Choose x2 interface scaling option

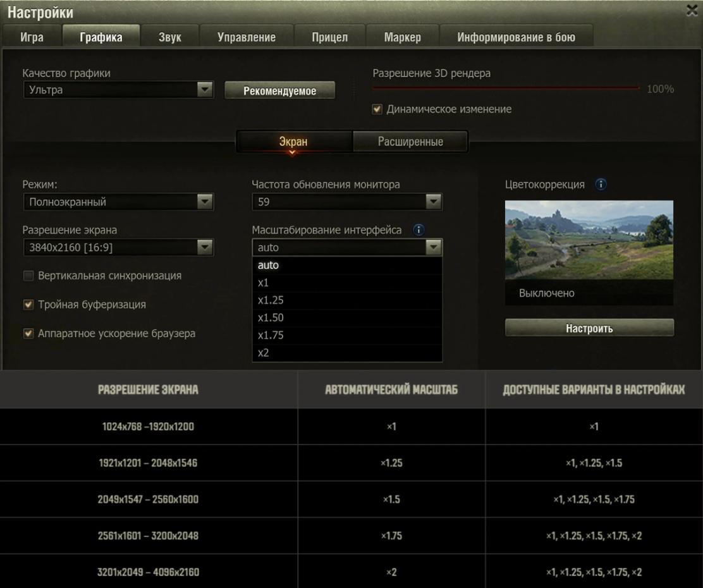(347, 353)
